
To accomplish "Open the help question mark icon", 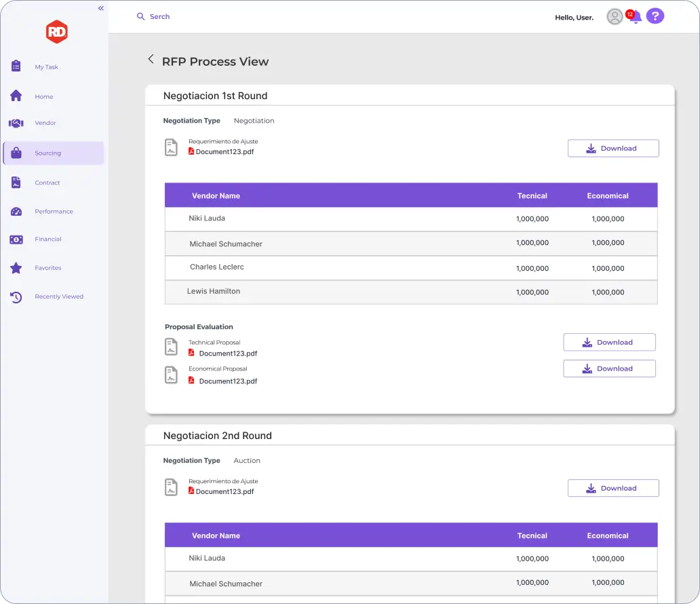I will click(x=655, y=16).
